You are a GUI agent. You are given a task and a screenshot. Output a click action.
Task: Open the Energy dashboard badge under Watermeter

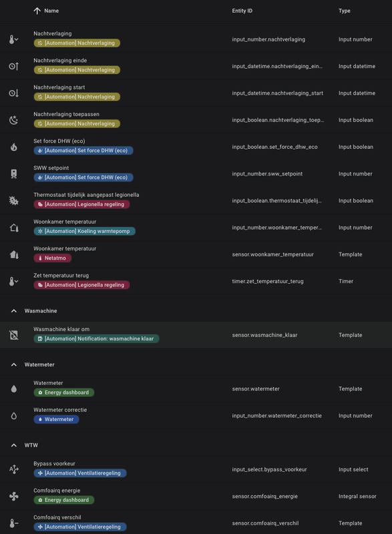[63, 393]
